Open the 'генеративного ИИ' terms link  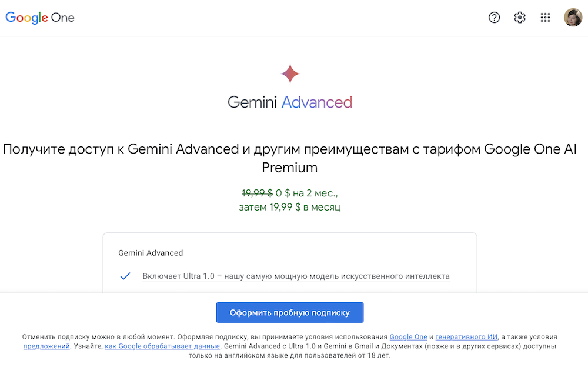point(466,337)
